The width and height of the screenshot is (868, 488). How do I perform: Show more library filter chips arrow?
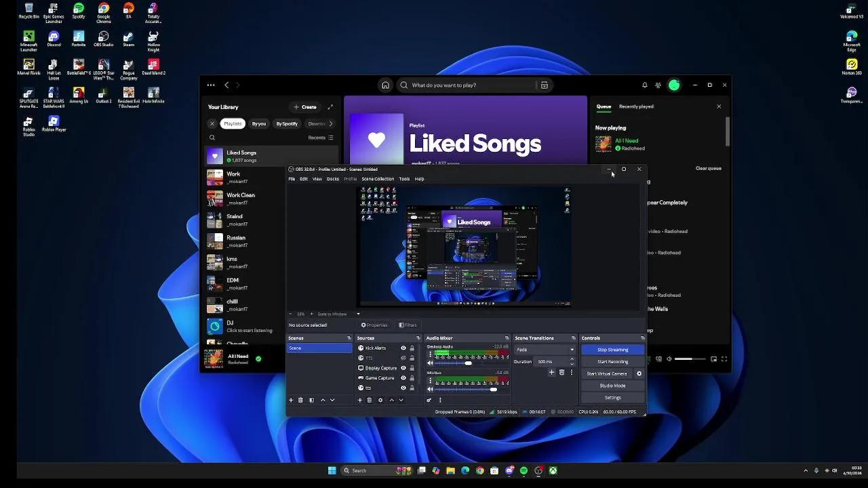coord(330,124)
